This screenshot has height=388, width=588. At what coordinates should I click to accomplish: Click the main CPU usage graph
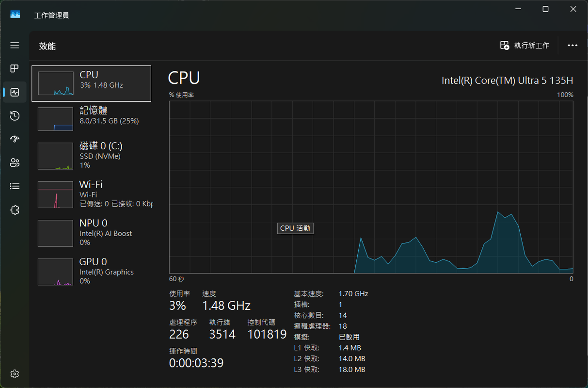(x=371, y=187)
